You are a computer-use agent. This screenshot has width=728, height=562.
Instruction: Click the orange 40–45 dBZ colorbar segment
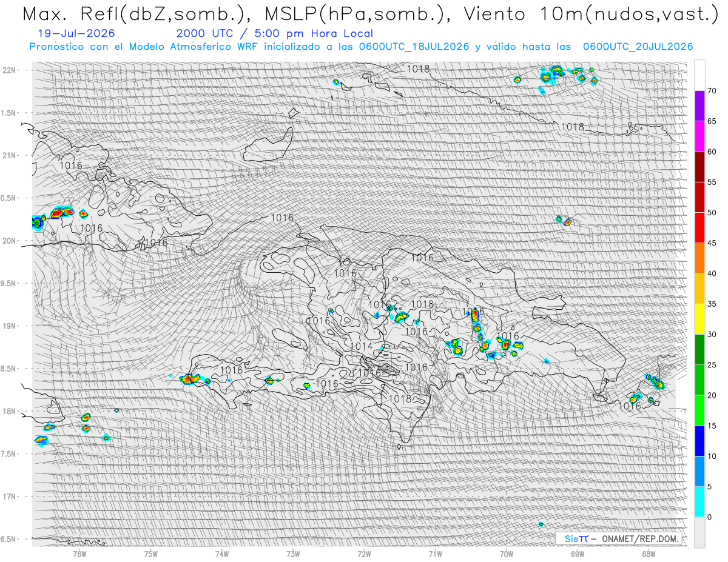[x=699, y=258]
